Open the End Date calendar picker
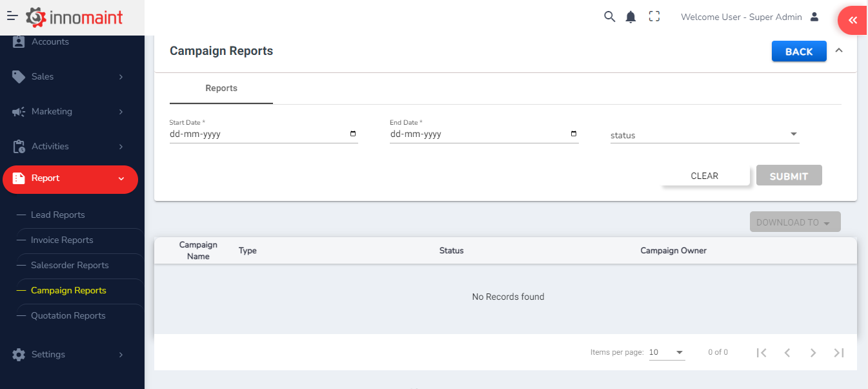The height and width of the screenshot is (389, 868). pyautogui.click(x=574, y=134)
